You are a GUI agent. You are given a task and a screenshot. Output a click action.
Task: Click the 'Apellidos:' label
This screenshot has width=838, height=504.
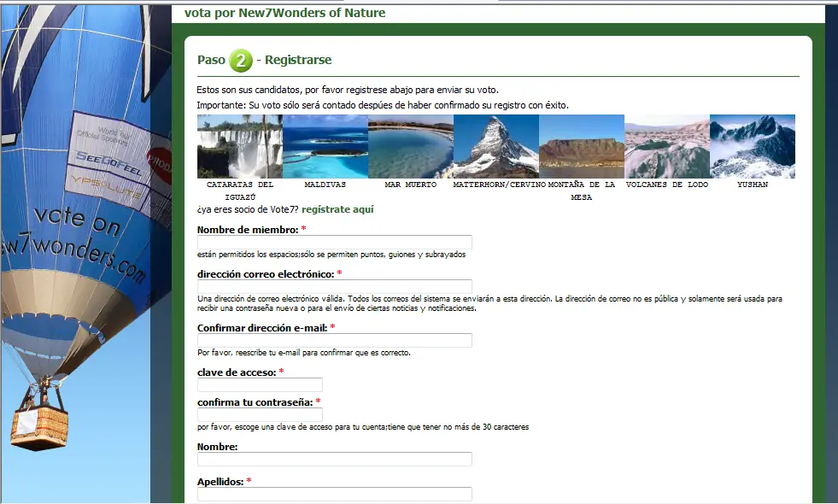220,482
